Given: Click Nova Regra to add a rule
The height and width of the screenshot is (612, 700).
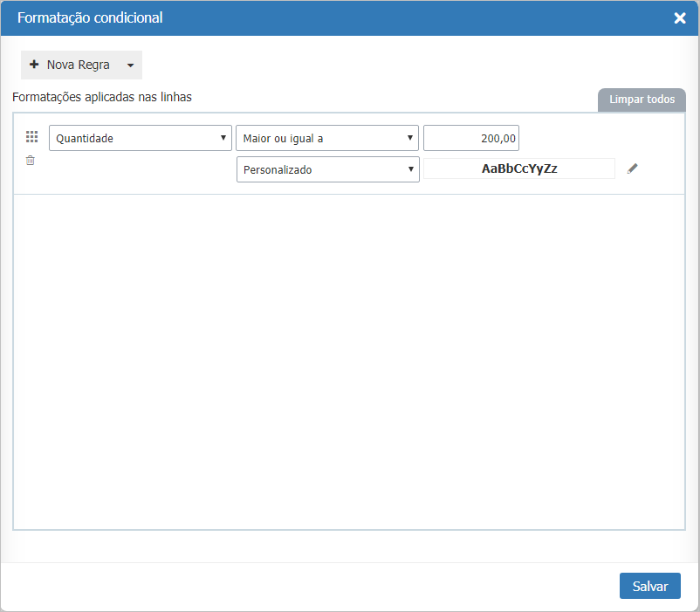Looking at the screenshot, I should pyautogui.click(x=74, y=64).
